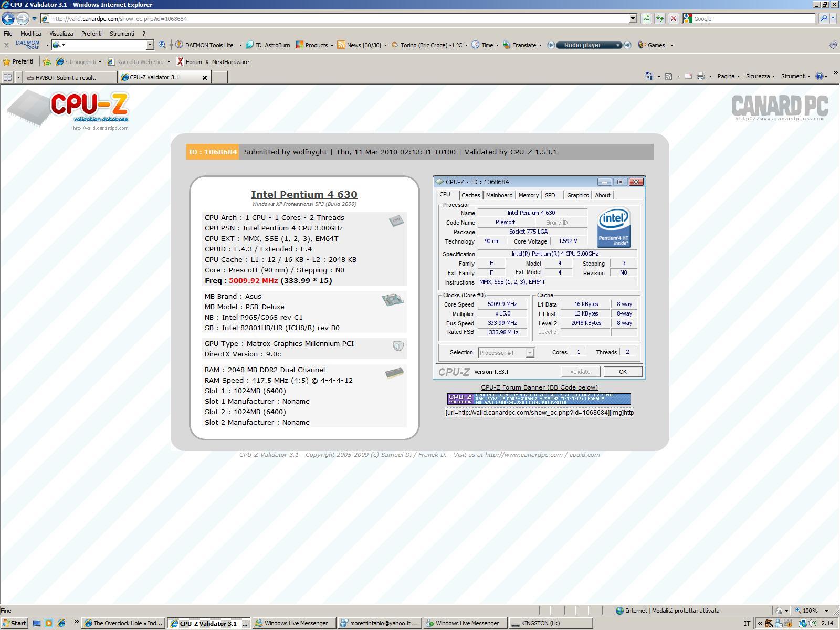Open the Preferiti menu in menu bar

click(91, 33)
